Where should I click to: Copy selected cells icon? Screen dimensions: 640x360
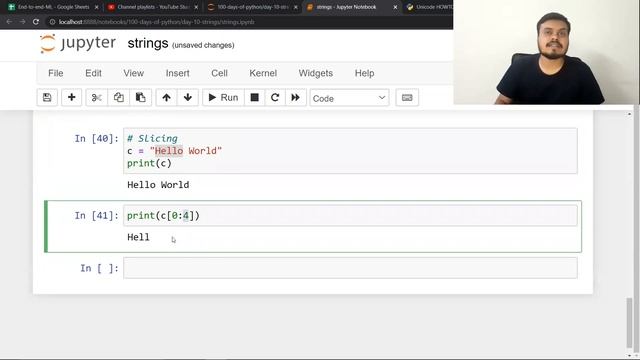click(119, 98)
